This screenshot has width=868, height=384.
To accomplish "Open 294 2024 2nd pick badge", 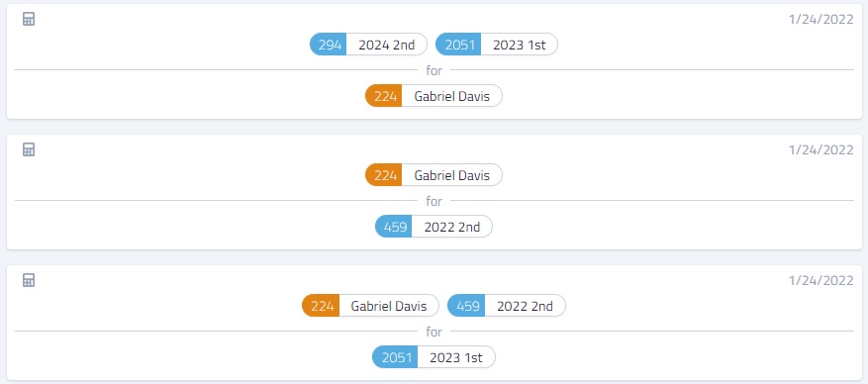I will [x=368, y=45].
